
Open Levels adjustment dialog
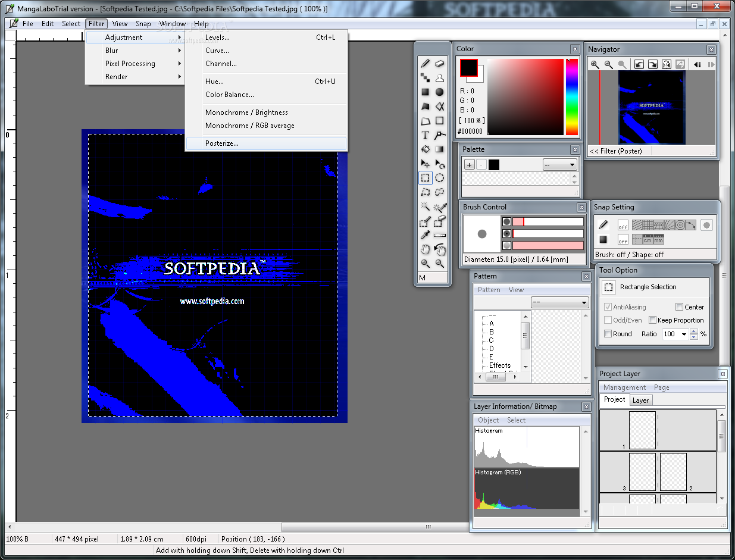266,37
